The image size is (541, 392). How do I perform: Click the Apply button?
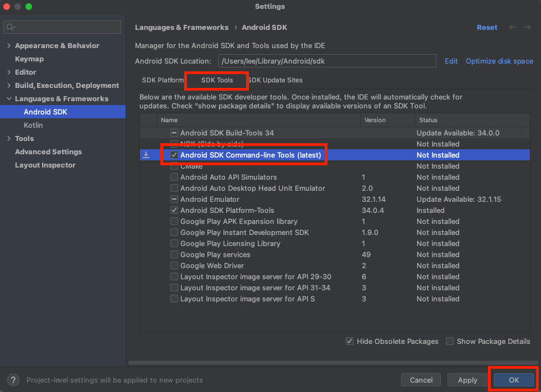coord(467,380)
